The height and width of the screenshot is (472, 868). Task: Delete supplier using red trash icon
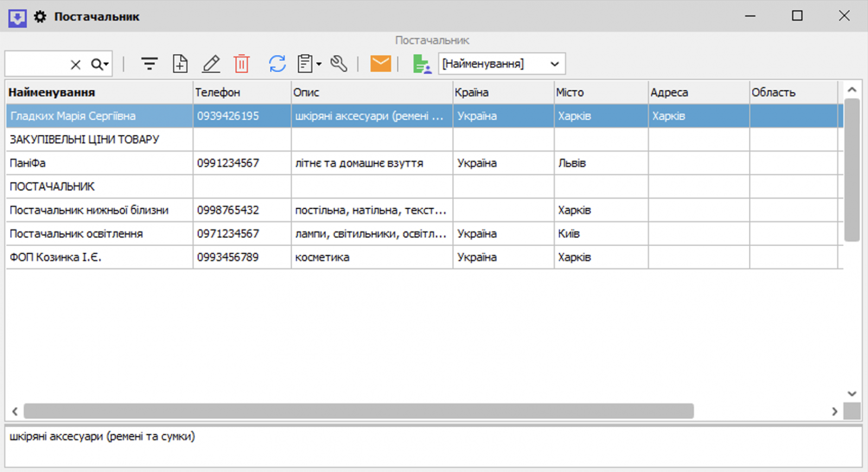(x=242, y=64)
